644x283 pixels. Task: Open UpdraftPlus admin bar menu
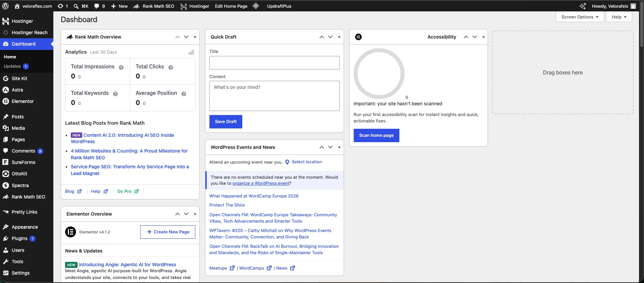[279, 6]
